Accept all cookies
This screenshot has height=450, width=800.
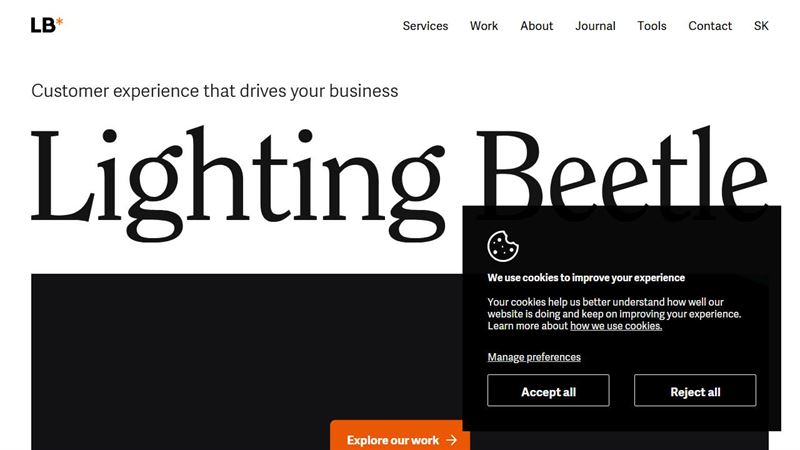pos(548,390)
